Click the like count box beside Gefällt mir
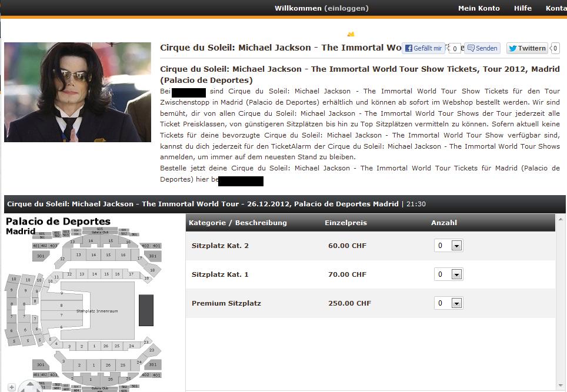Screen dimensions: 567x392 point(455,48)
